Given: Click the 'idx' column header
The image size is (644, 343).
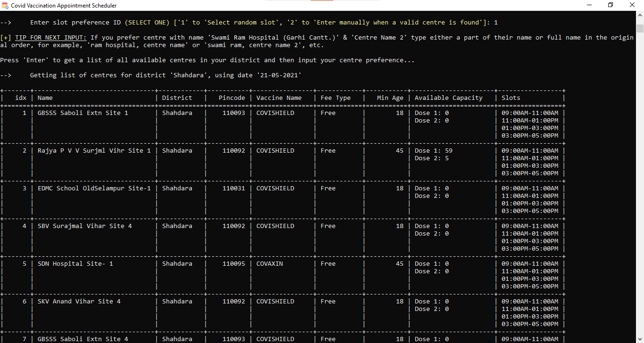Looking at the screenshot, I should (21, 98).
